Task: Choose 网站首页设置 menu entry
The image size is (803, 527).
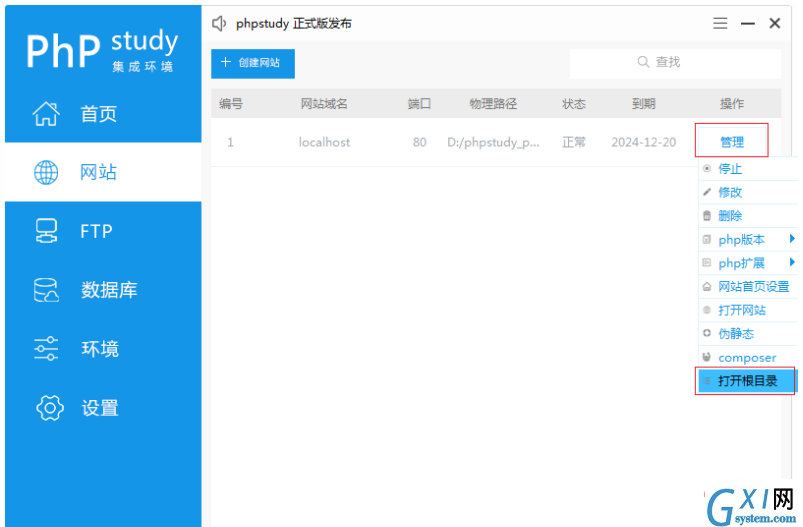Action: [x=748, y=286]
